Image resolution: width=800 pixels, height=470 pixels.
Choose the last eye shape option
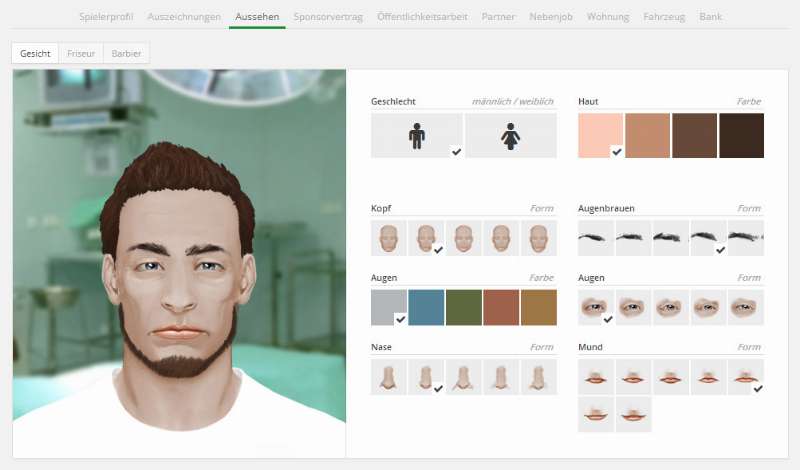click(x=745, y=307)
